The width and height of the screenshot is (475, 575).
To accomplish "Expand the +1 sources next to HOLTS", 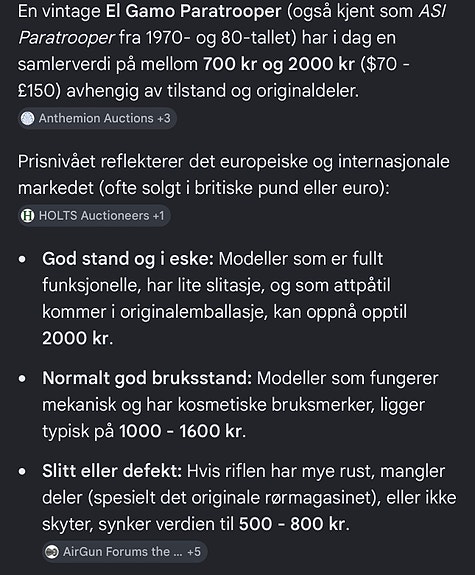I will pyautogui.click(x=158, y=216).
